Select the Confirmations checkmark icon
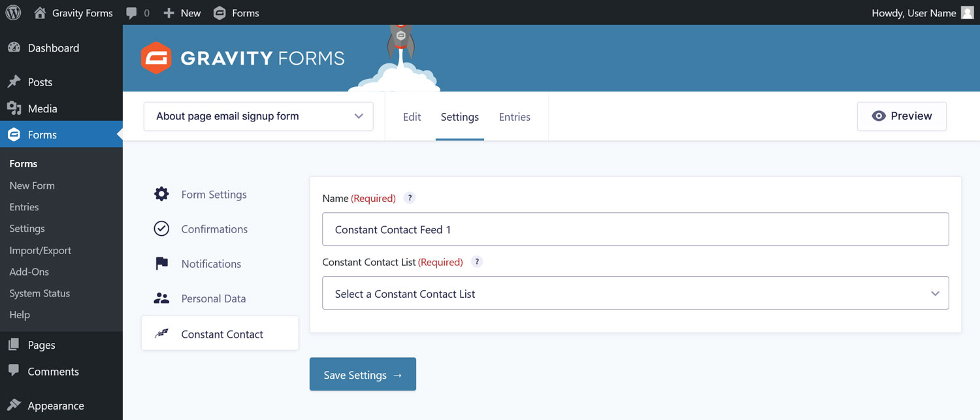The image size is (980, 420). click(x=161, y=229)
